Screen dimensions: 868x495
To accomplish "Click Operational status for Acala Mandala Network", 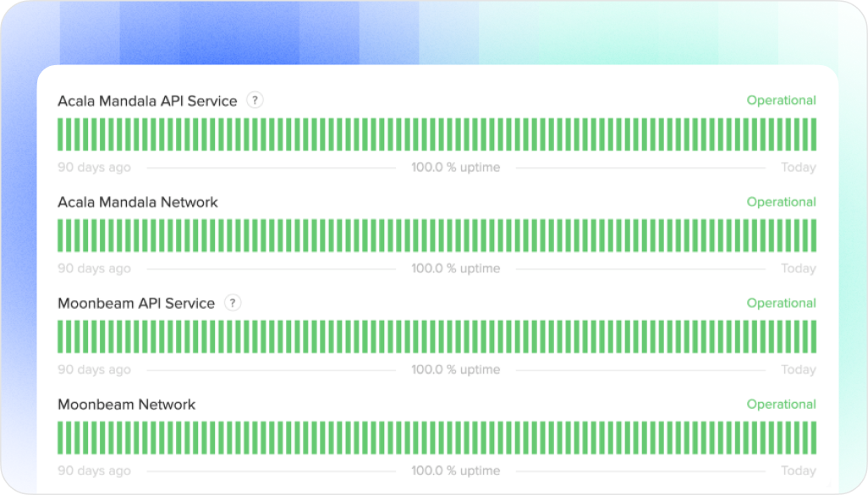I will click(x=781, y=201).
